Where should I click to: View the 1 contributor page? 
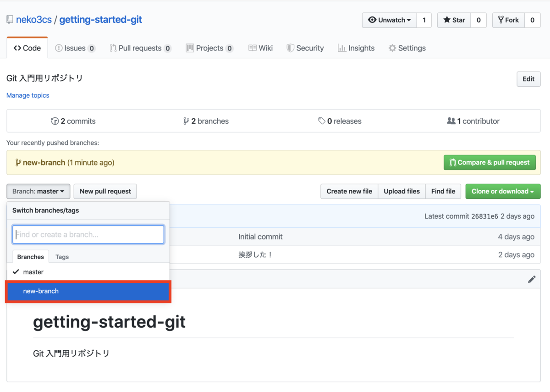pyautogui.click(x=473, y=121)
